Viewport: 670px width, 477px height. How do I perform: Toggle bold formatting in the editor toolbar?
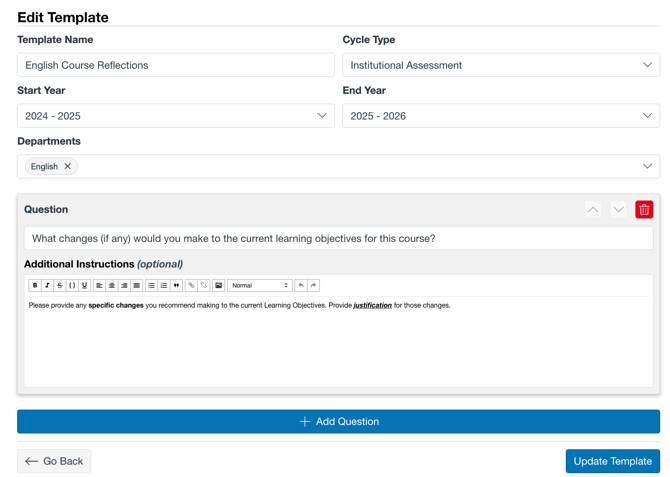35,286
